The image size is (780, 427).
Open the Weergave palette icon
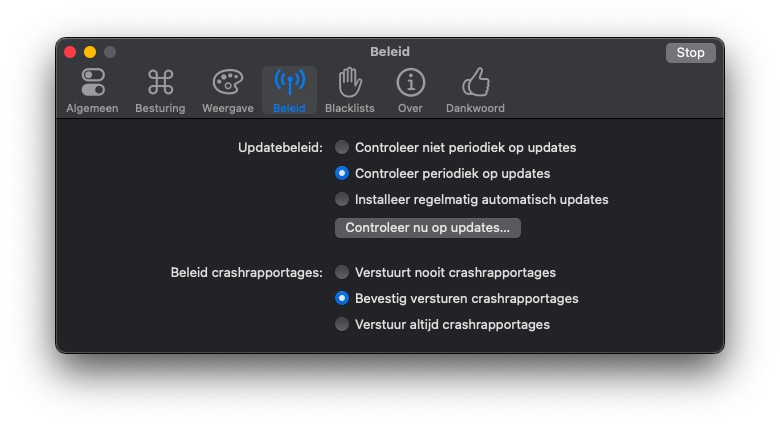(227, 82)
